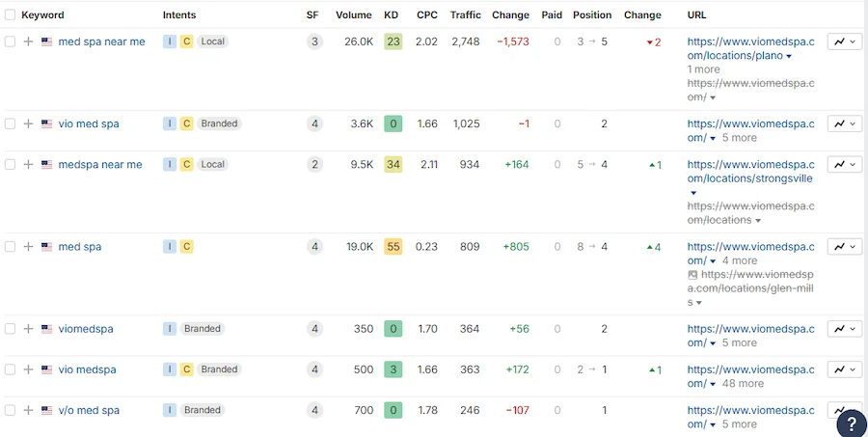Toggle the select-all checkbox in header

(x=10, y=15)
